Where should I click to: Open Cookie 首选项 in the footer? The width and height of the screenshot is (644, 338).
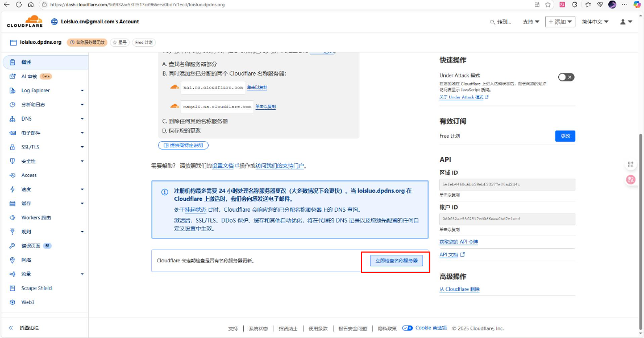(431, 328)
